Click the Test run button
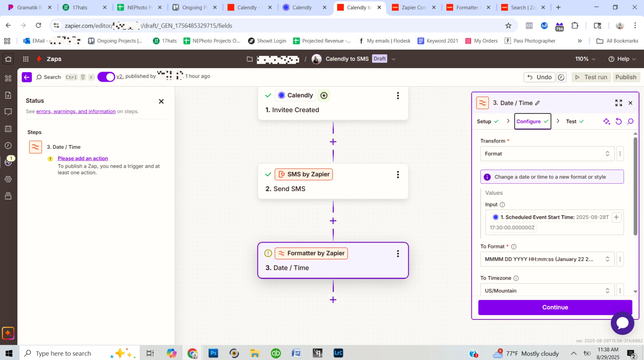 coord(591,77)
